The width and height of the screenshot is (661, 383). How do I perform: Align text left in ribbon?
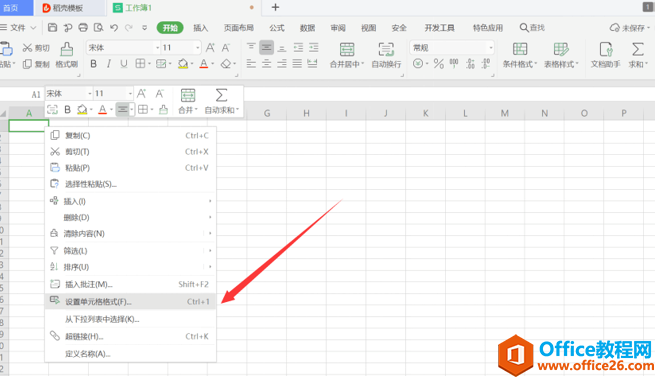click(251, 64)
